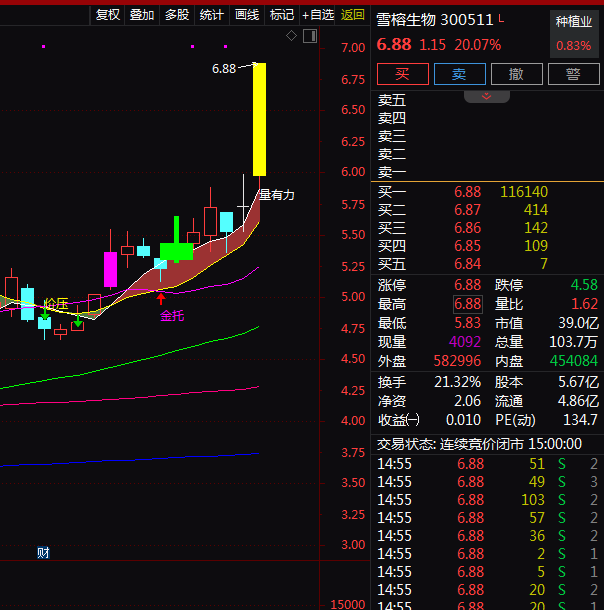604x610 pixels.
Task: Open the 复权 adjustment menu
Action: pyautogui.click(x=107, y=14)
